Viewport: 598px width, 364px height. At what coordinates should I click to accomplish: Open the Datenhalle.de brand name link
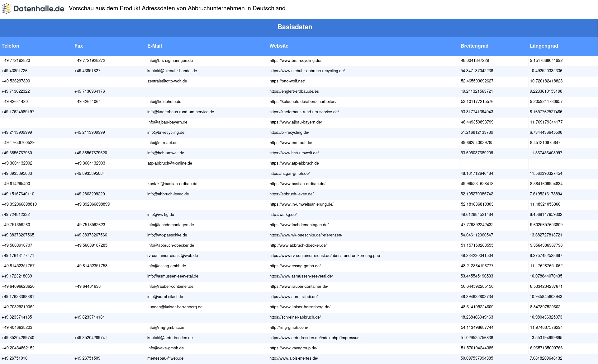point(39,9)
